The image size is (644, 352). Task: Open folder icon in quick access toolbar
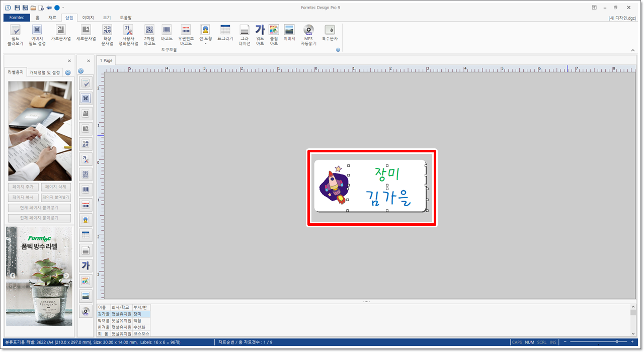pos(33,8)
